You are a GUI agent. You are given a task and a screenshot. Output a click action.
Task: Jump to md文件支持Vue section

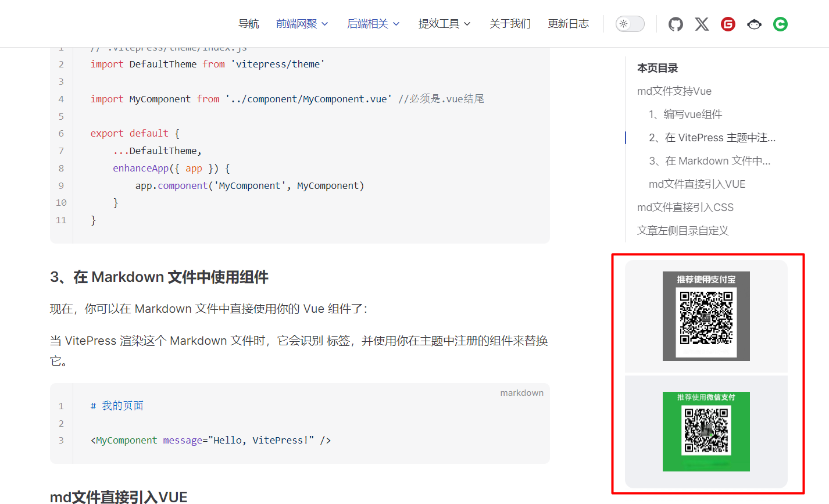point(674,91)
